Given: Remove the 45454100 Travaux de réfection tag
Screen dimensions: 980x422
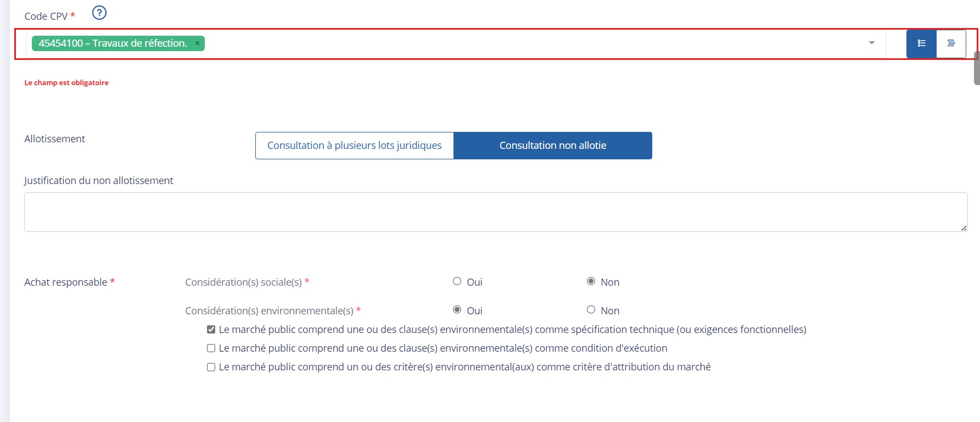Looking at the screenshot, I should (x=197, y=43).
